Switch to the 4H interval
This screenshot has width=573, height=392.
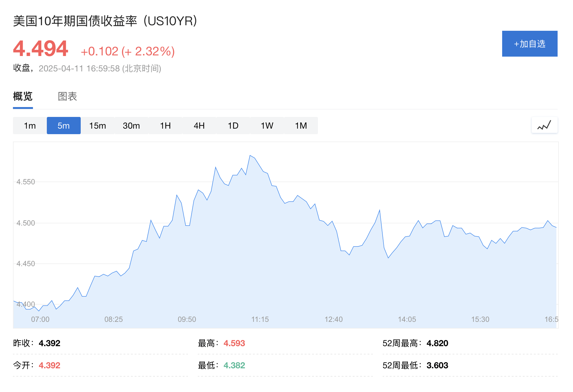pos(199,125)
